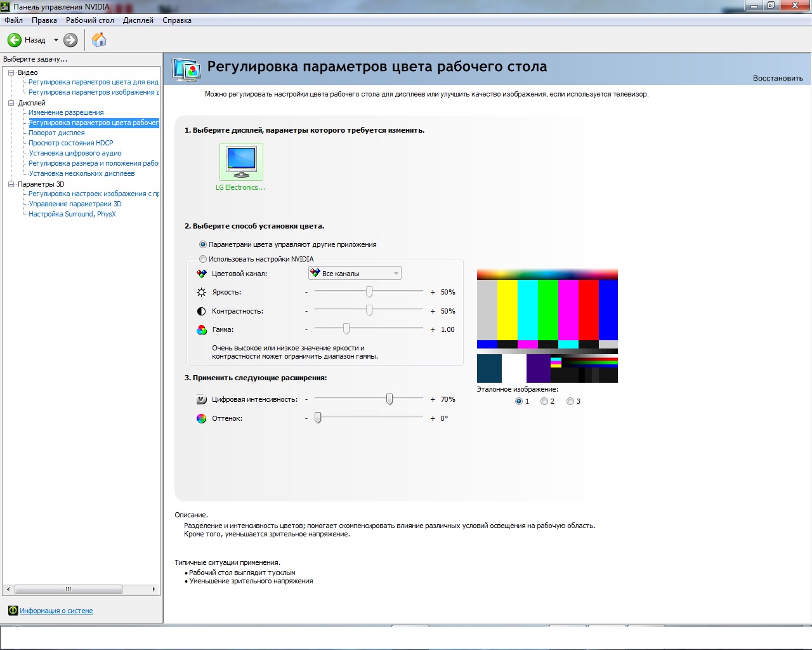
Task: Click the color bars reference image
Action: [x=547, y=326]
